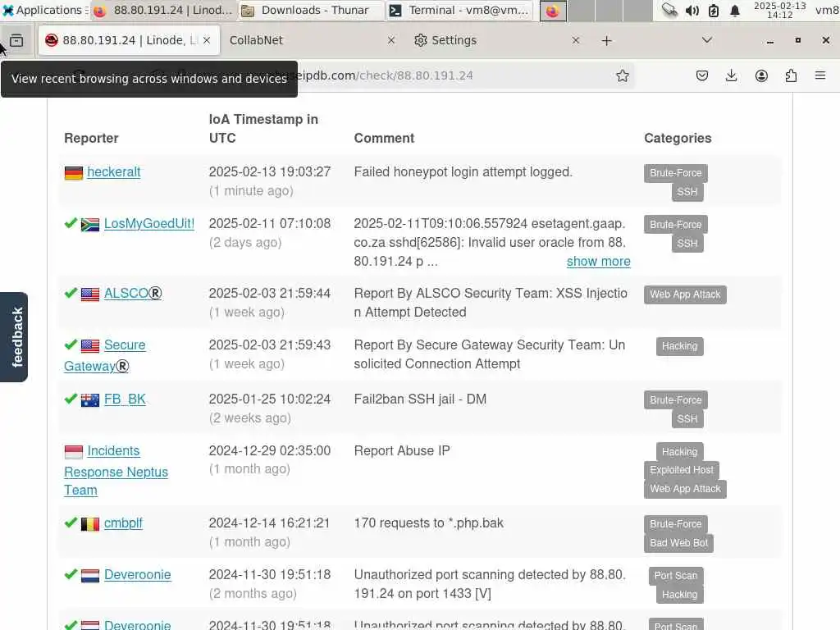Click the Brute-Force tag in heckeralt row

coord(676,174)
